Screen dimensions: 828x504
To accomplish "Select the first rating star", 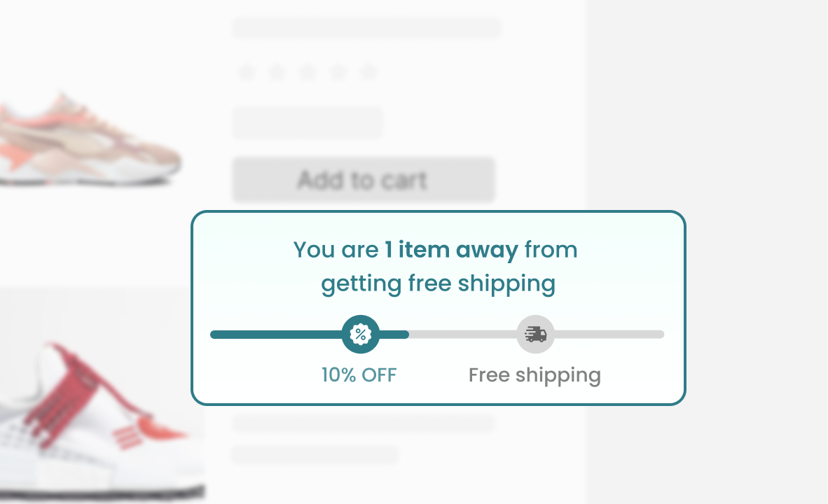I will 246,71.
